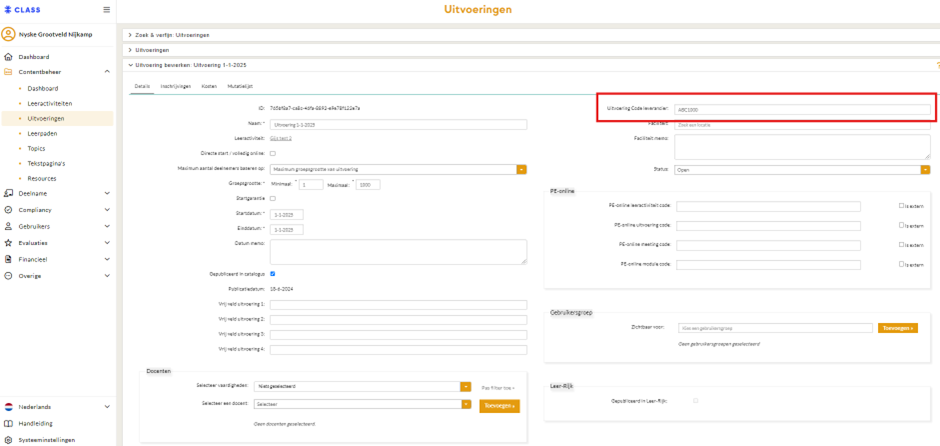Click the user profile avatar icon
940x446 pixels.
[8, 34]
